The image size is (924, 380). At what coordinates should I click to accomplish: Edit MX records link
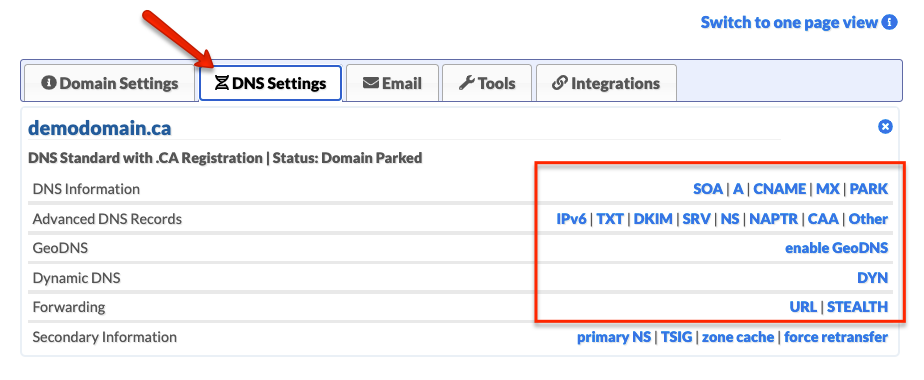pyautogui.click(x=828, y=189)
